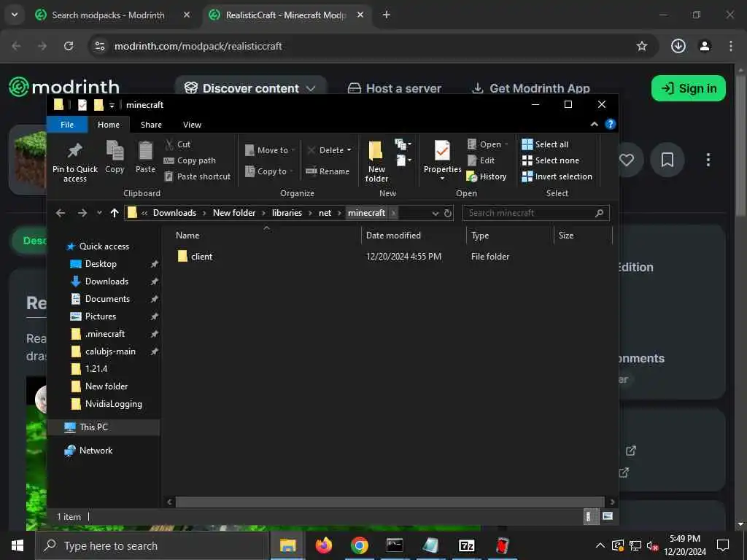The height and width of the screenshot is (560, 747).
Task: Click bookmark save icon on Modrinth page
Action: tap(667, 160)
